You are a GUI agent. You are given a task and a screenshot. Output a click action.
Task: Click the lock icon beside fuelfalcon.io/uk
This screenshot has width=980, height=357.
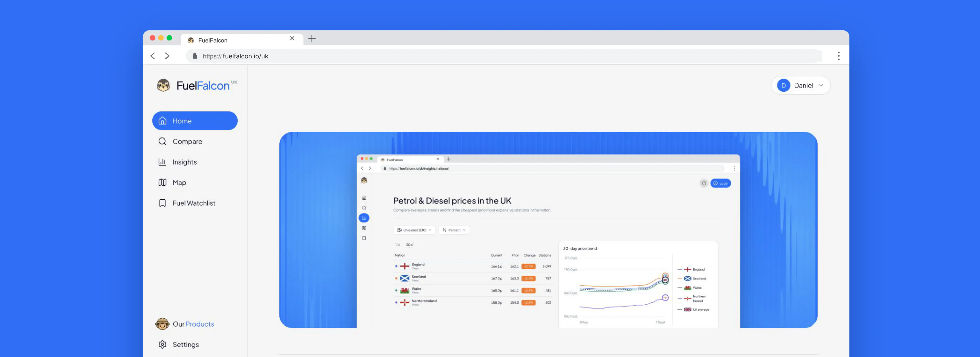[x=195, y=56]
